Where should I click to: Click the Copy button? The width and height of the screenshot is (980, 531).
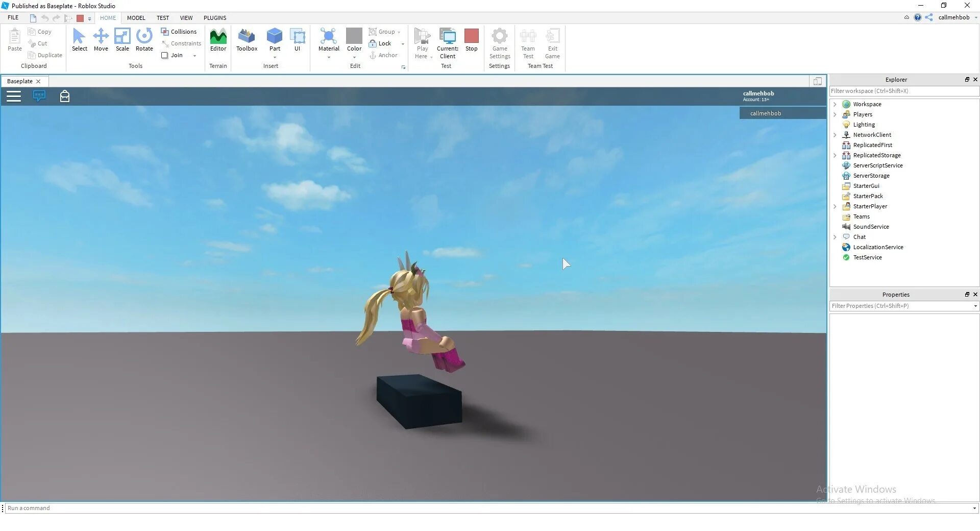(x=40, y=32)
